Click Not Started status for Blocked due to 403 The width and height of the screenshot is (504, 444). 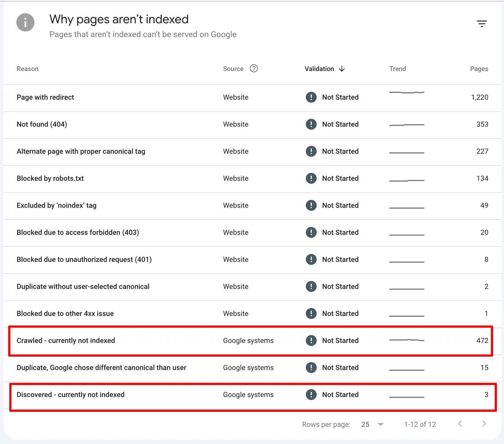click(x=340, y=232)
